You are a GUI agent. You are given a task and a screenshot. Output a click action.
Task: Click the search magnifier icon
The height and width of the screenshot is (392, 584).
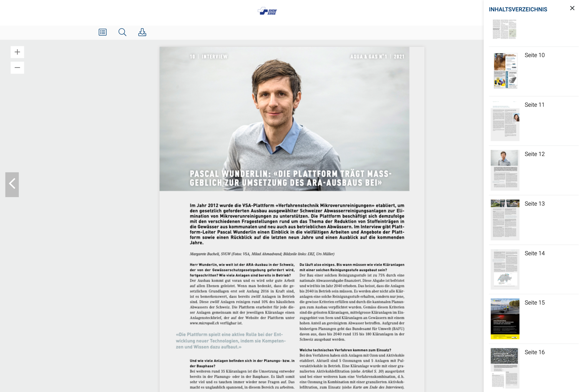point(122,32)
